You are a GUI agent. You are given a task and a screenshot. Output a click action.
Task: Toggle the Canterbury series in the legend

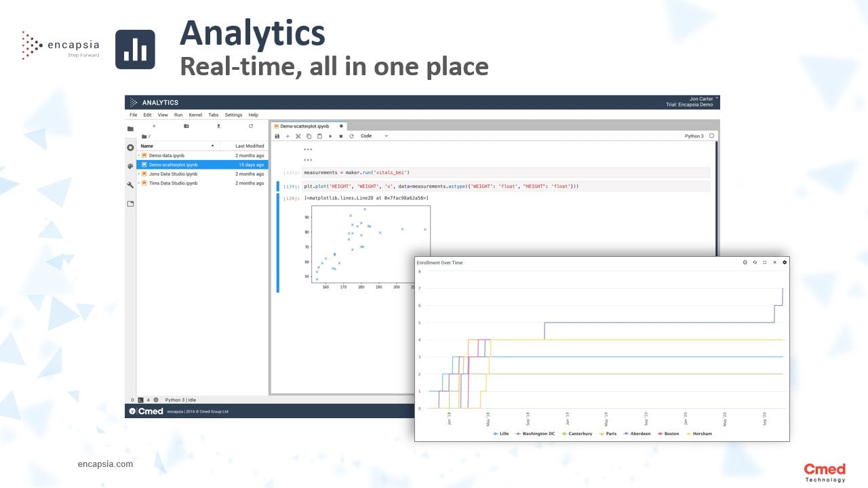coord(577,434)
